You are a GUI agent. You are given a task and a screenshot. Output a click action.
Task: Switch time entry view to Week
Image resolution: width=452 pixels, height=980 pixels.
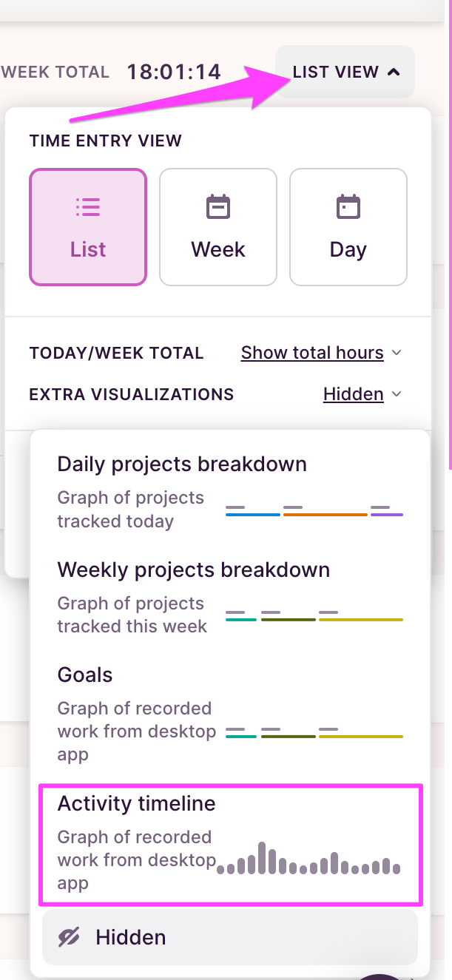point(217,227)
